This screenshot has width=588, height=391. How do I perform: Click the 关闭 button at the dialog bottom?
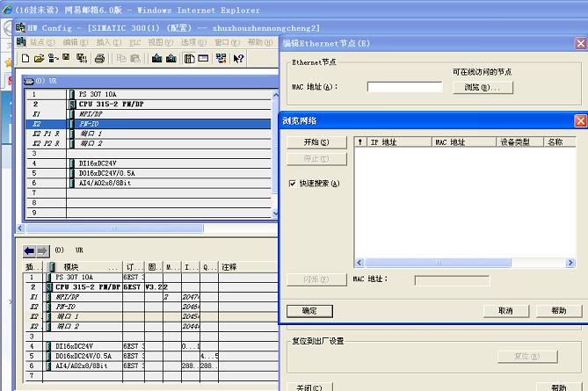tap(309, 387)
